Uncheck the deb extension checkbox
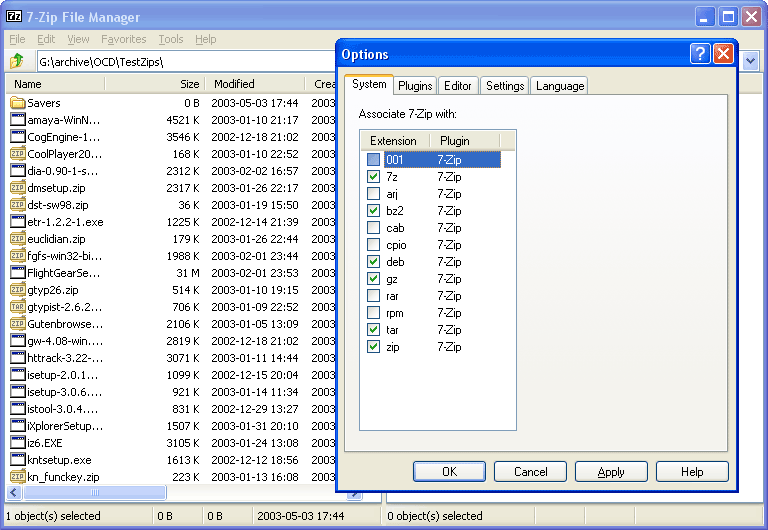This screenshot has width=768, height=530. point(373,262)
